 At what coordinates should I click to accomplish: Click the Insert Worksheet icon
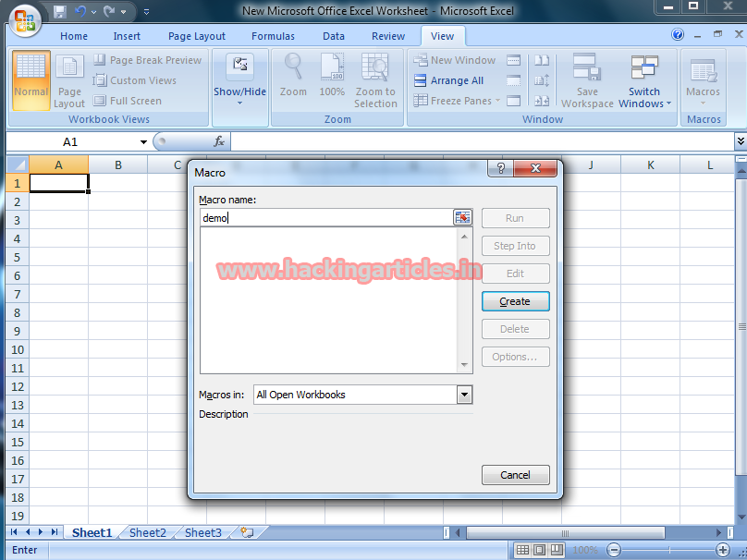247,532
